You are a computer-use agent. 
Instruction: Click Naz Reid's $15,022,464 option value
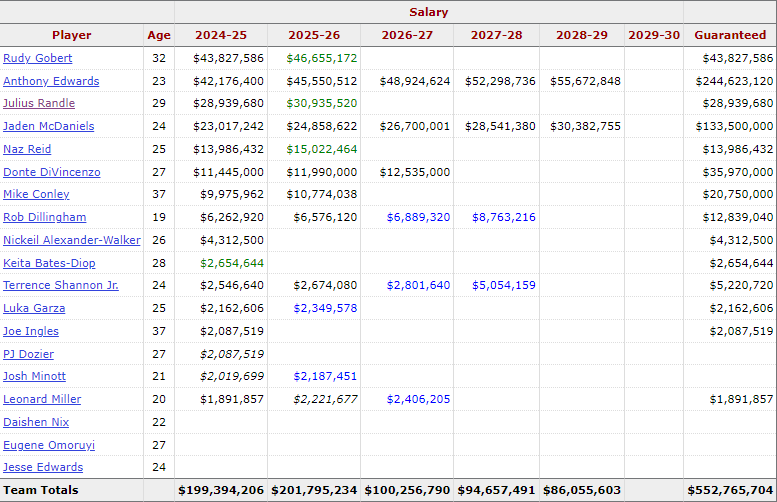(x=322, y=149)
